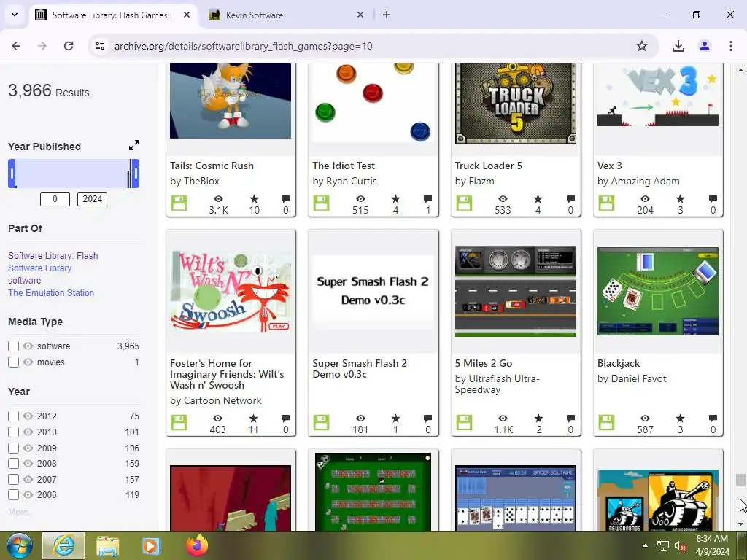Click the reviews bubble on The Idiot Test
747x560 pixels.
[427, 198]
